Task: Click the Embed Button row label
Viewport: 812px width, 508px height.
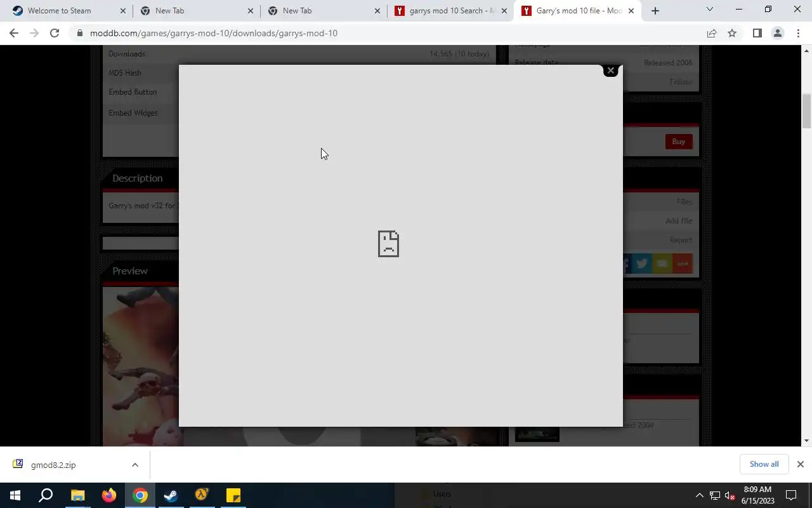Action: pyautogui.click(x=133, y=92)
